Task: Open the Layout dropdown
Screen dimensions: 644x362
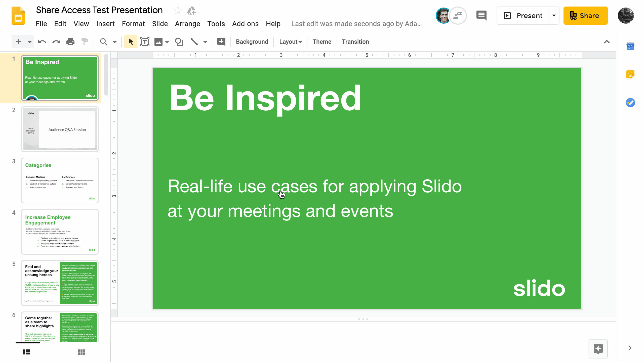Action: [291, 42]
